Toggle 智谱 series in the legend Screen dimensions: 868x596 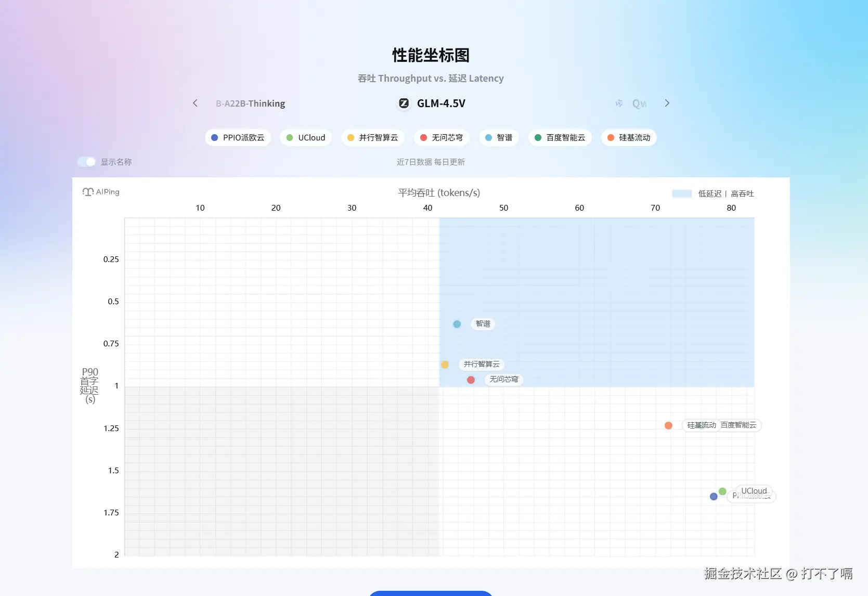pyautogui.click(x=499, y=137)
